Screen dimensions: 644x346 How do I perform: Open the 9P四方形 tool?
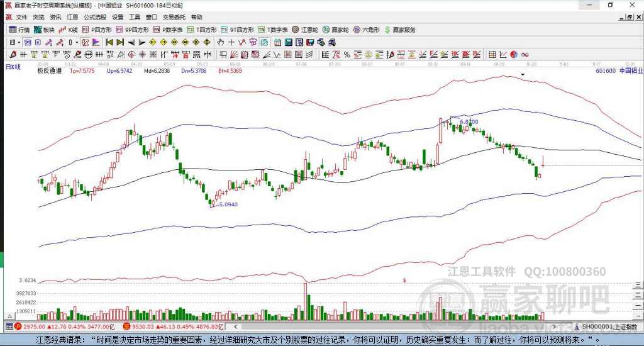[x=133, y=30]
